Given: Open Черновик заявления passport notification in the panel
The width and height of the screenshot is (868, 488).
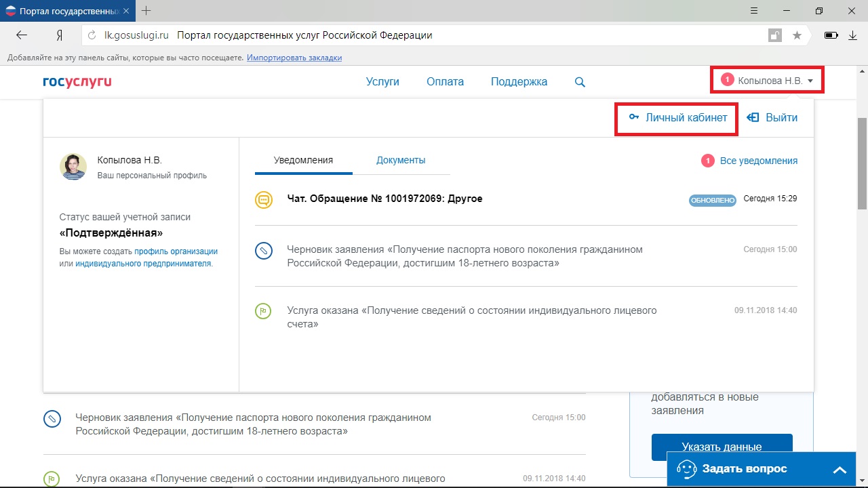Looking at the screenshot, I should 465,256.
